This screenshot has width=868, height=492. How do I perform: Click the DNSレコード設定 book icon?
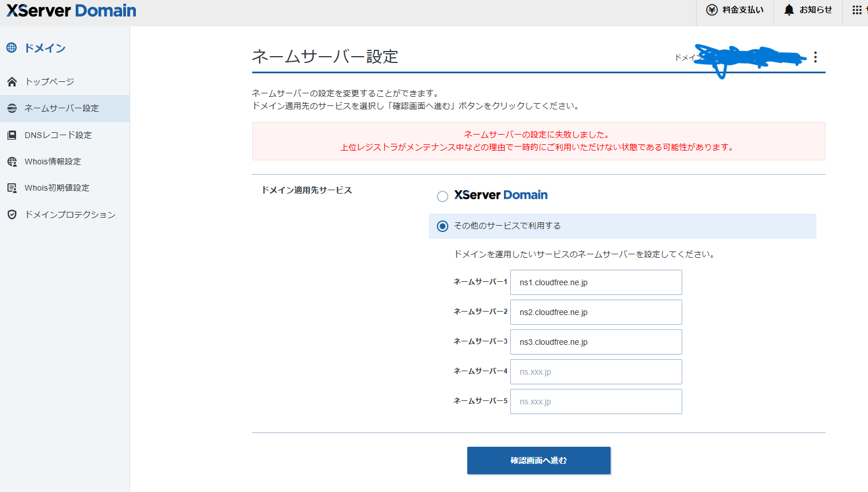(12, 135)
